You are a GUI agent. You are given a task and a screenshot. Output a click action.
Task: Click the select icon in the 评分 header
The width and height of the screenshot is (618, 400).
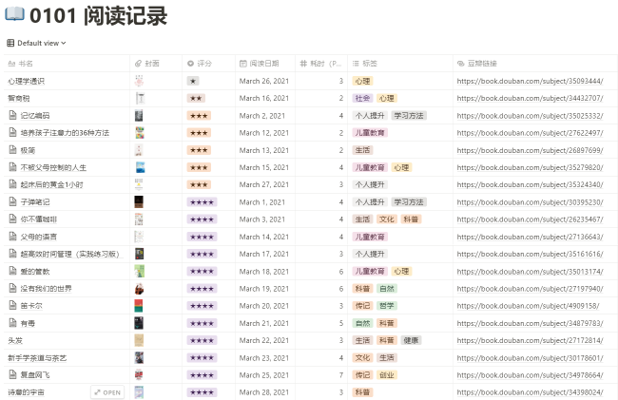[191, 63]
